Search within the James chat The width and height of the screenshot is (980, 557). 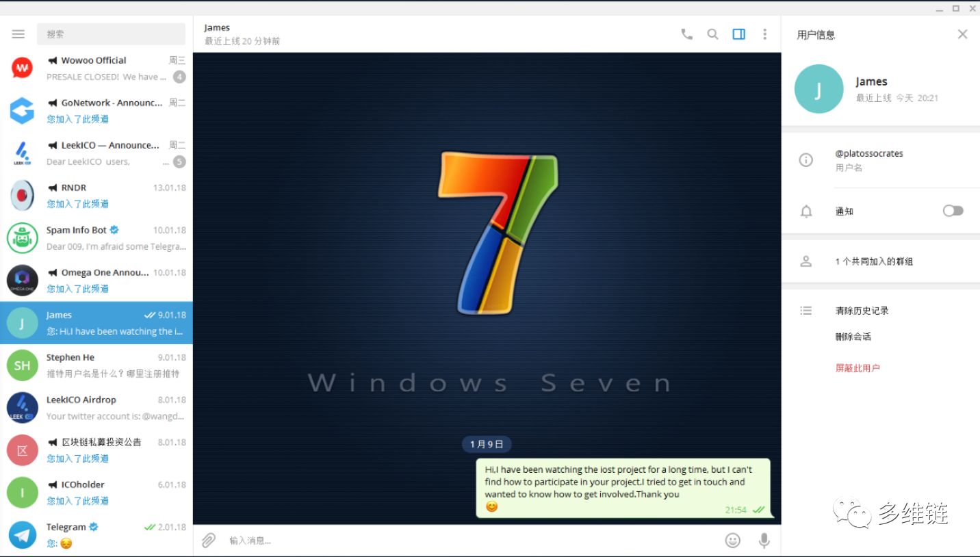point(712,34)
